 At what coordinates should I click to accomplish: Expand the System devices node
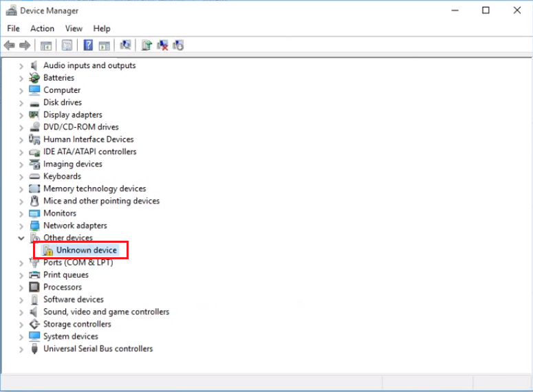[21, 337]
